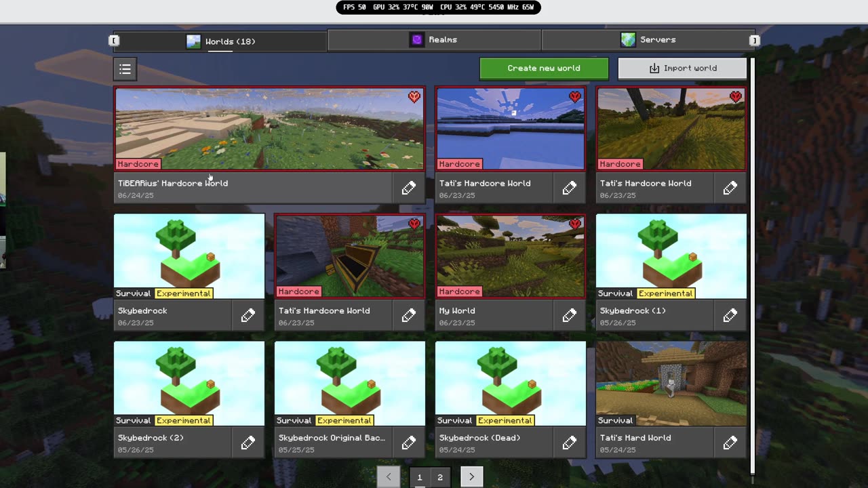Play TiBEARius' Hardcore World thumbnail

coord(269,129)
